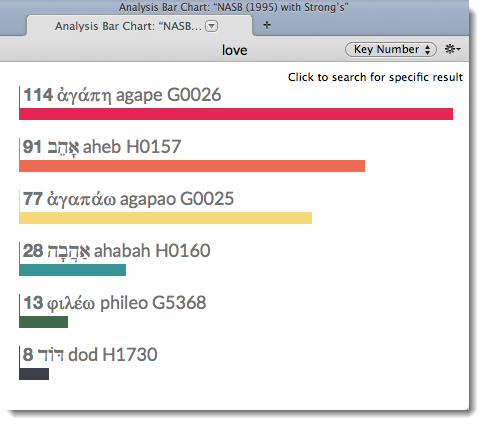
Task: Open the Key Number popup menu
Action: 391,50
